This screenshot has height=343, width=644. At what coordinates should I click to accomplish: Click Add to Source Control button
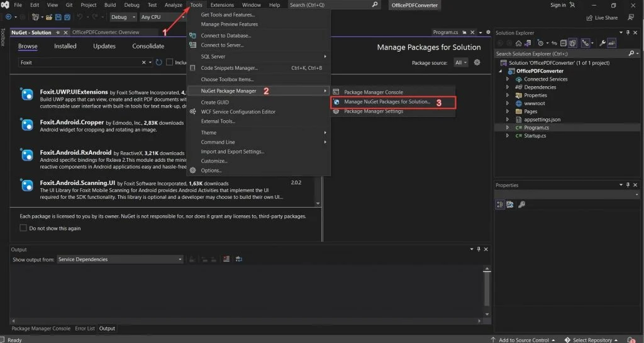click(x=523, y=340)
